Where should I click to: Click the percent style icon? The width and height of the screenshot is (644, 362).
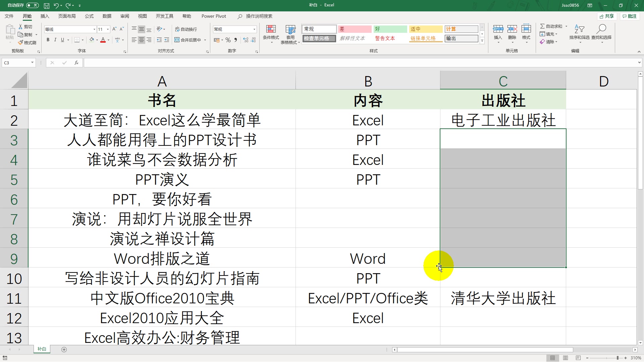click(228, 40)
